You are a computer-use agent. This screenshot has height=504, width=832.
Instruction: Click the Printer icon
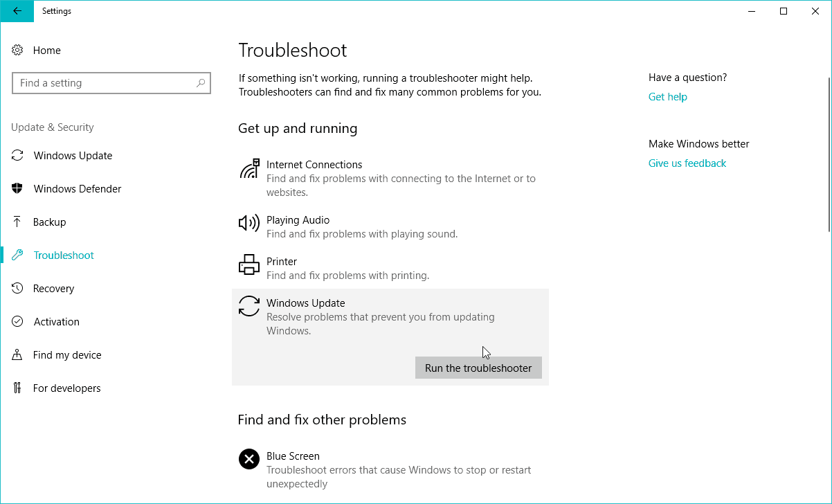(x=249, y=264)
